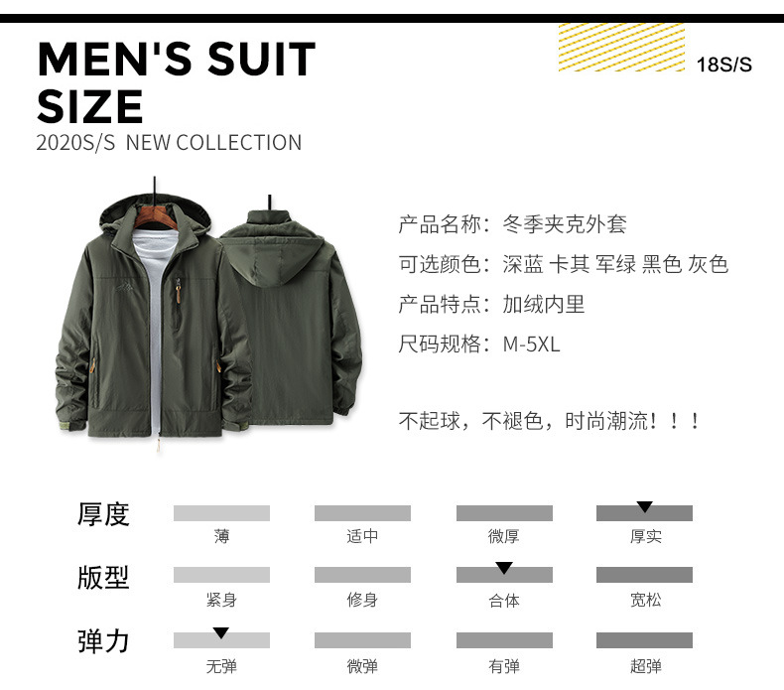
Task: Select the 微厚 thickness bar
Action: pos(504,513)
